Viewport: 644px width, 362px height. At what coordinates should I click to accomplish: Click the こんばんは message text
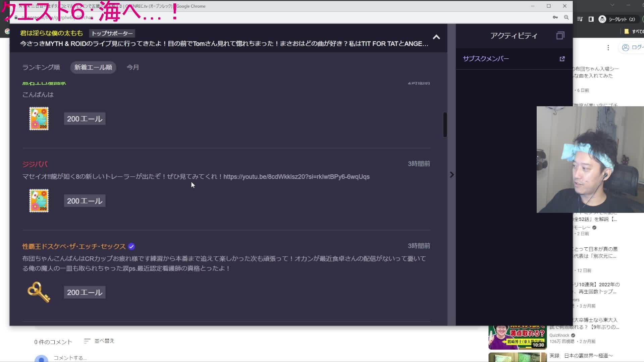point(38,95)
